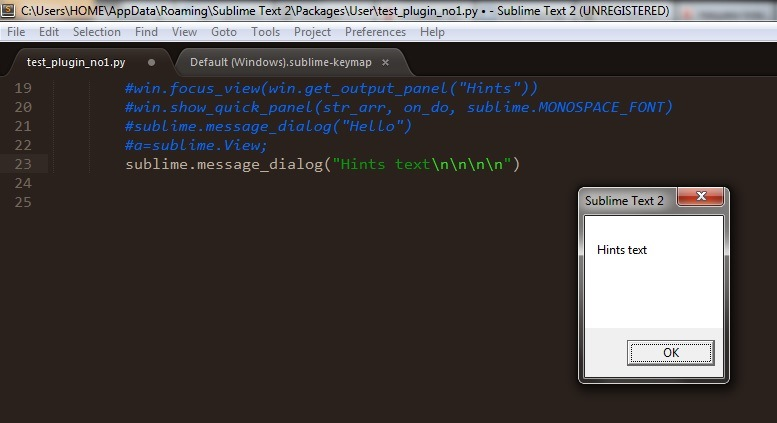Click line number 21 in gutter
This screenshot has height=423, width=777.
pos(23,126)
